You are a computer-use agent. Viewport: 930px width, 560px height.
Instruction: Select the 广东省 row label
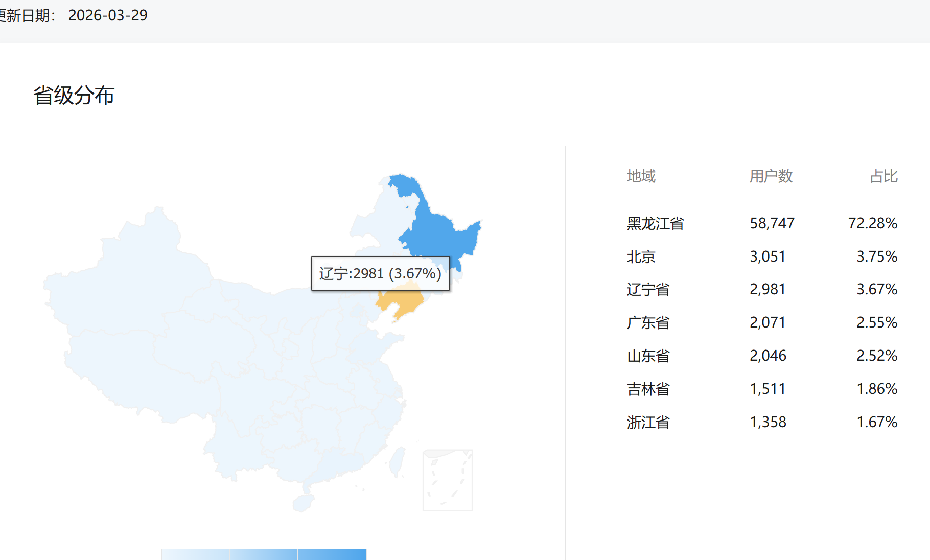(648, 323)
